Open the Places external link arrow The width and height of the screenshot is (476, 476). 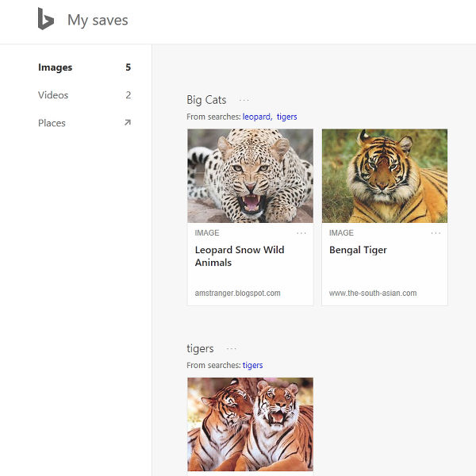pos(128,122)
